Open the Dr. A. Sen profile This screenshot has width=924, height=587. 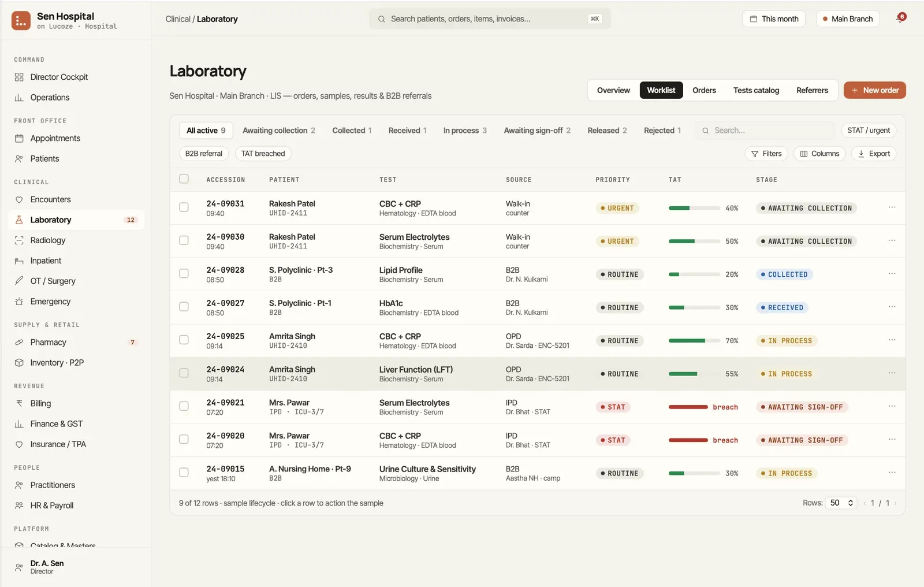coord(76,567)
